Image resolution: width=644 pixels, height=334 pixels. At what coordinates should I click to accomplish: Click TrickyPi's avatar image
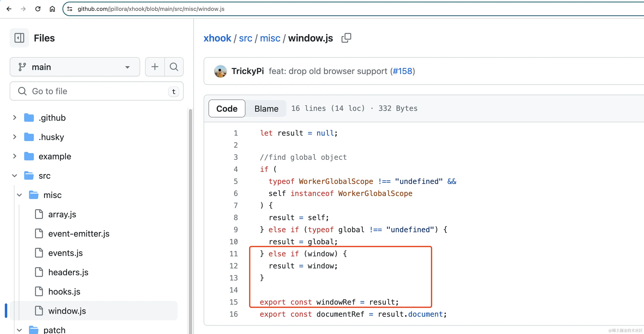coord(220,71)
